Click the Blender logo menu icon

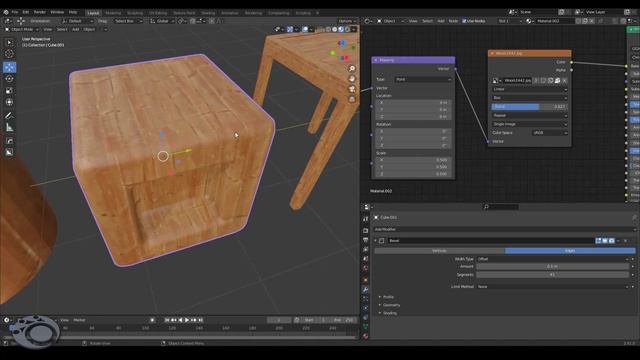[6, 12]
